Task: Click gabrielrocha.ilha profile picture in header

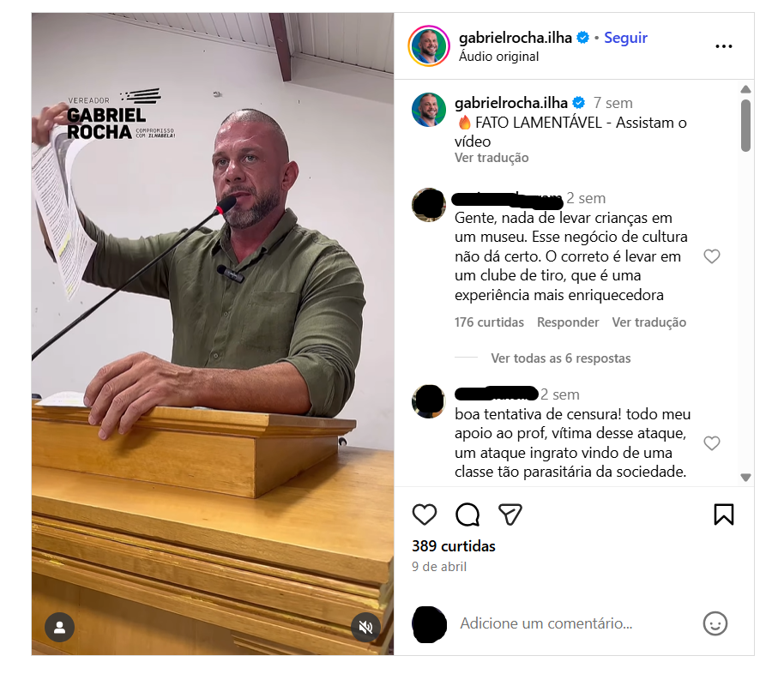Action: 429,46
